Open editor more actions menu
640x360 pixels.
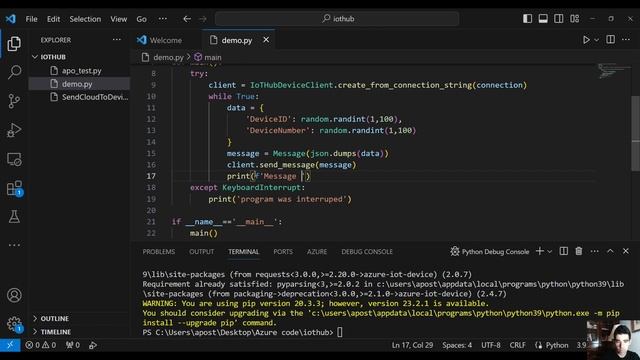point(626,40)
